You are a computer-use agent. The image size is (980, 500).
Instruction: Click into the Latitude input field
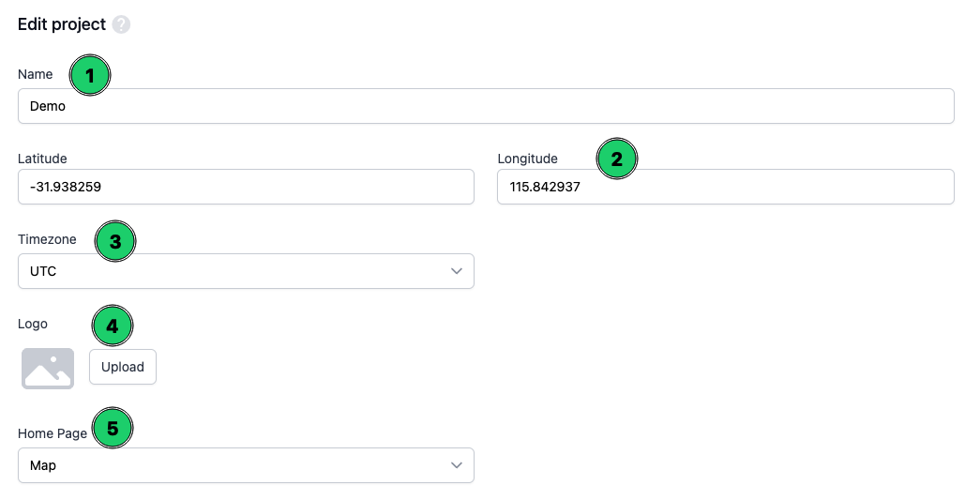tap(246, 187)
